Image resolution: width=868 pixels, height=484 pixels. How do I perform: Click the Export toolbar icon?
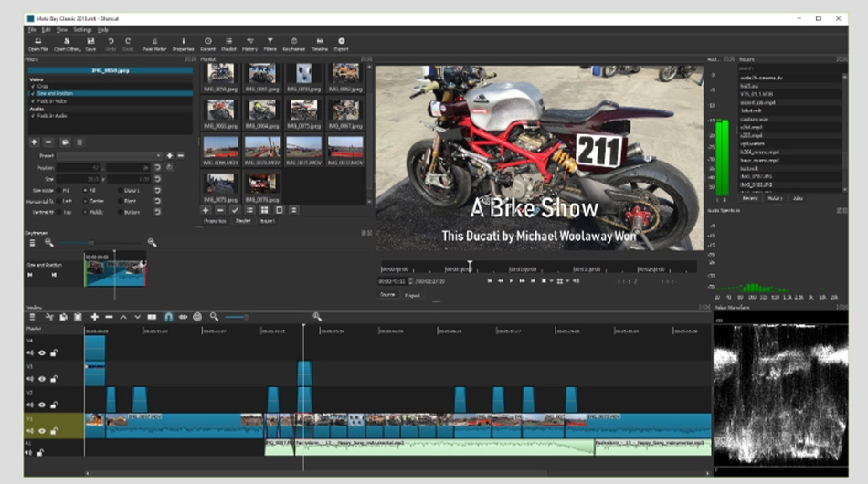[x=342, y=44]
